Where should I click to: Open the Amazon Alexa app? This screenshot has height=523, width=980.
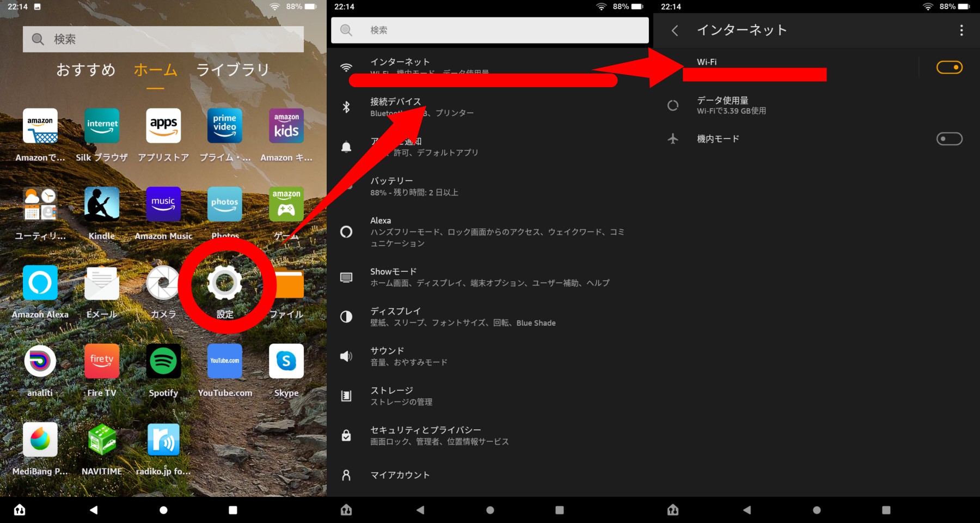[x=40, y=283]
